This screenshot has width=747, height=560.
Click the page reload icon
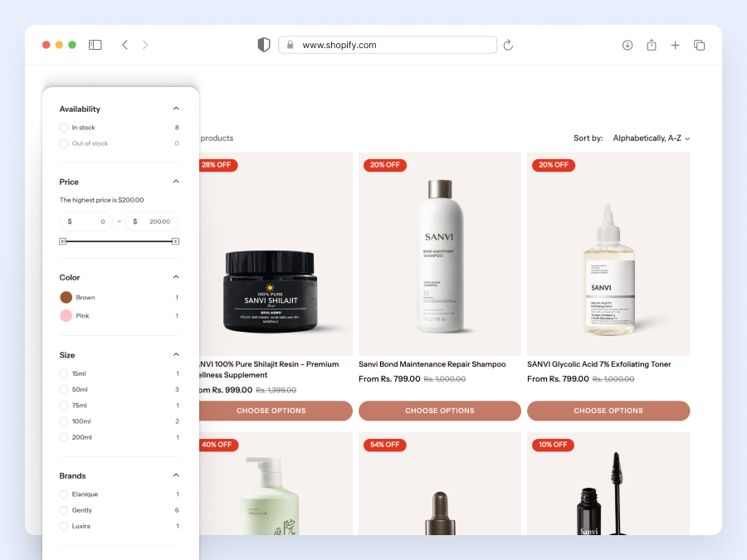click(508, 46)
